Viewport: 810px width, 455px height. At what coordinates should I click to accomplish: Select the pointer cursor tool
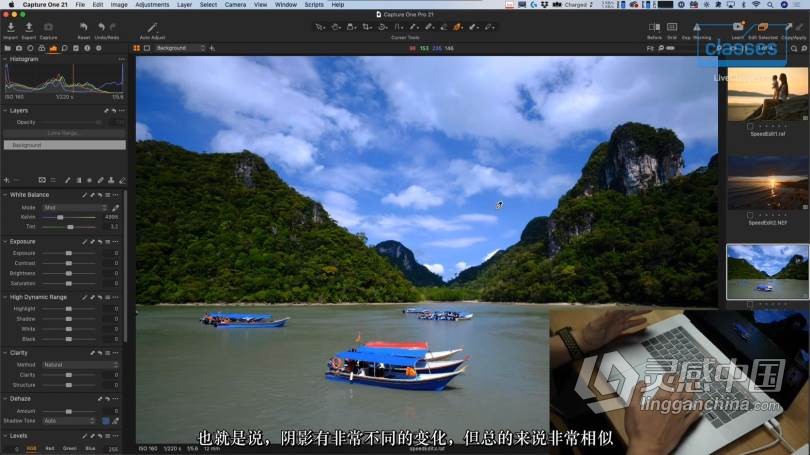click(320, 27)
